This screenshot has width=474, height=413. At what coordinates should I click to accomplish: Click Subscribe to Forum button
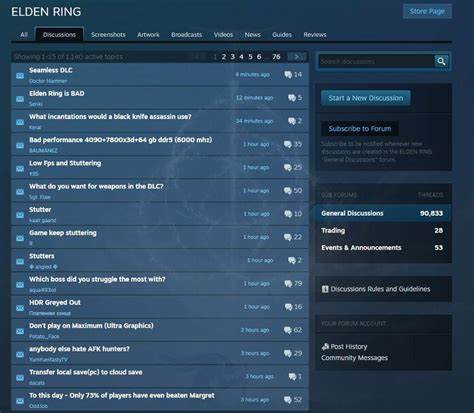point(360,129)
